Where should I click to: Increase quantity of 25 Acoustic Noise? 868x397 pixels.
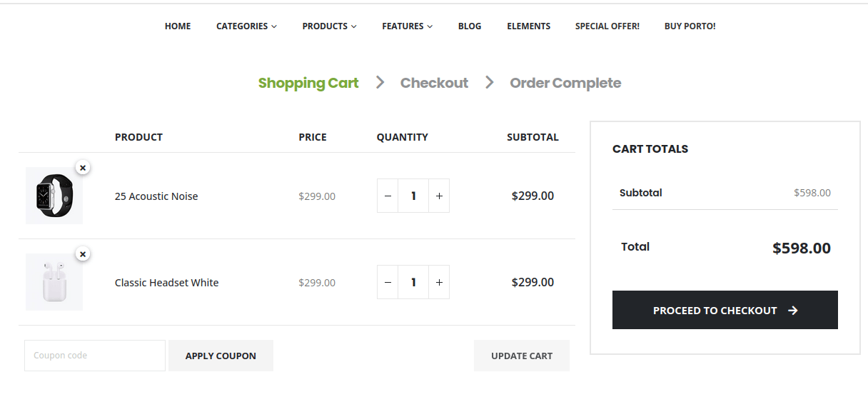coord(439,196)
